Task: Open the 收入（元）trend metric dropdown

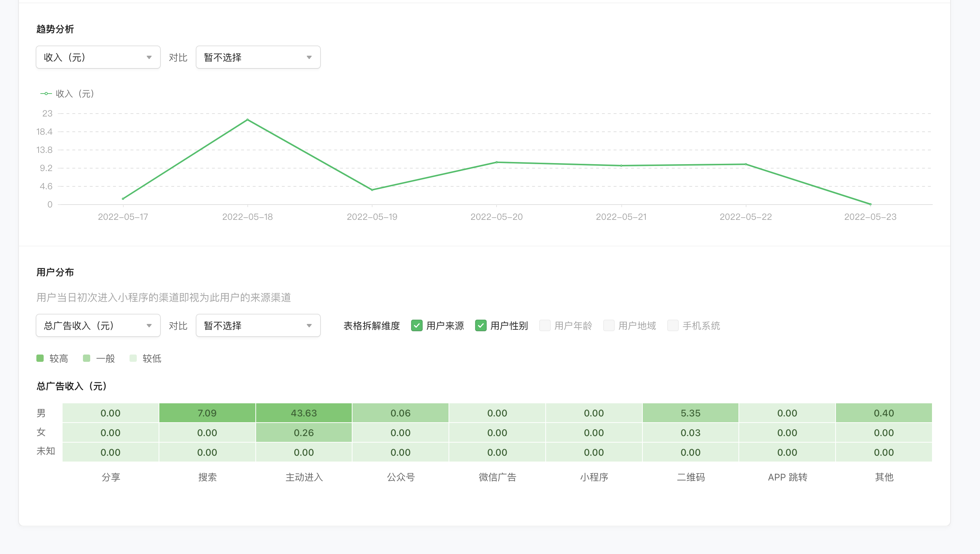Action: pos(98,58)
